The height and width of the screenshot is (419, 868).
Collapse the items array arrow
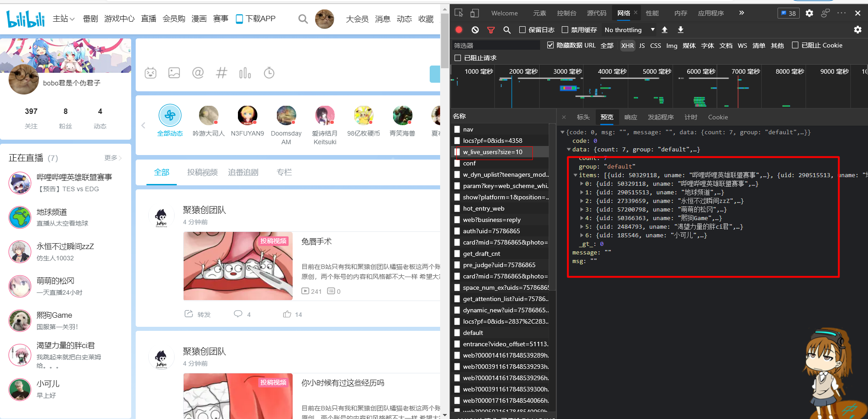point(575,175)
